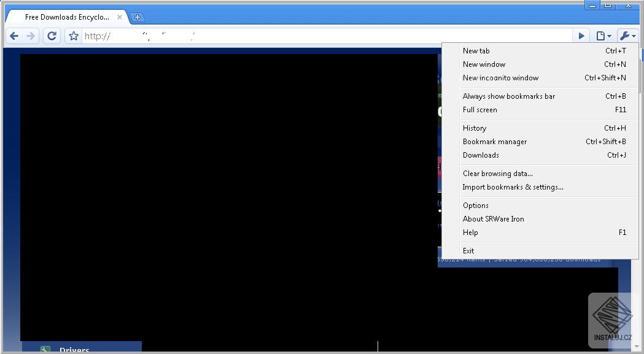Open a New incognito window
644x354 pixels.
tap(500, 78)
